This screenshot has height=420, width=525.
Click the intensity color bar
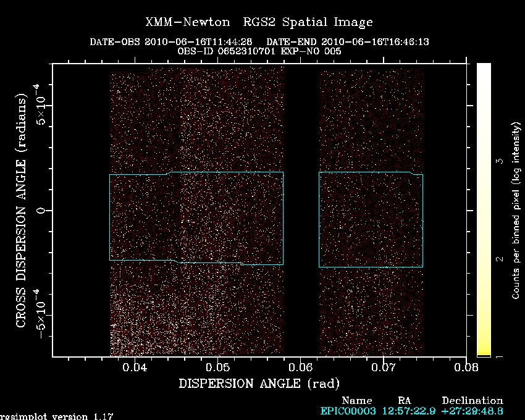tap(484, 210)
